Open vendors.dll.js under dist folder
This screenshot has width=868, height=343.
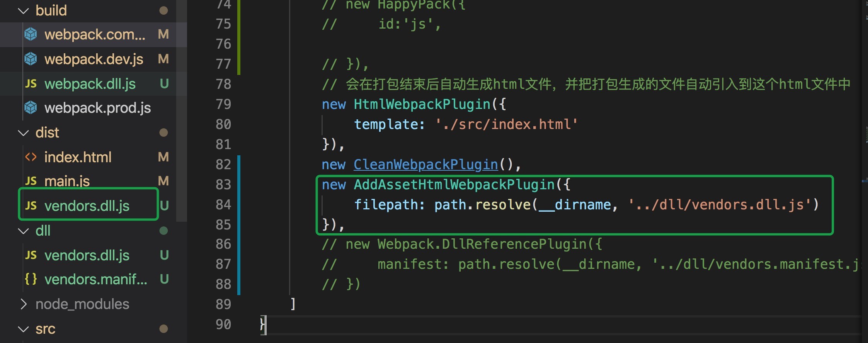(x=87, y=206)
